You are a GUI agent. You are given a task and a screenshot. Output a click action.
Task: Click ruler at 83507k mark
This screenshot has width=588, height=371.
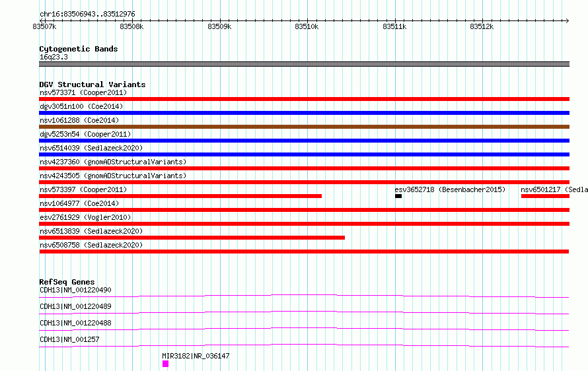coord(44,26)
